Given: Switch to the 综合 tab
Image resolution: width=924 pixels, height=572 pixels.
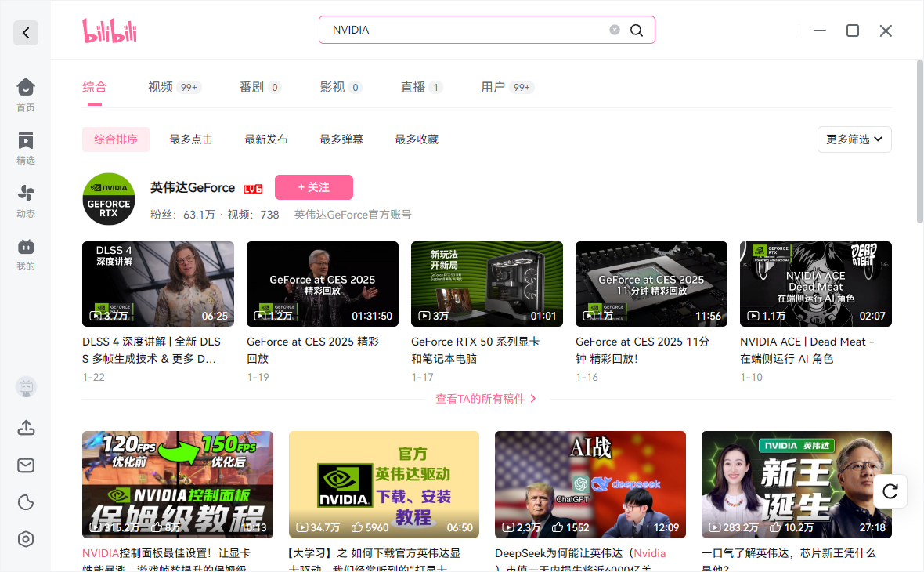Looking at the screenshot, I should tap(94, 87).
